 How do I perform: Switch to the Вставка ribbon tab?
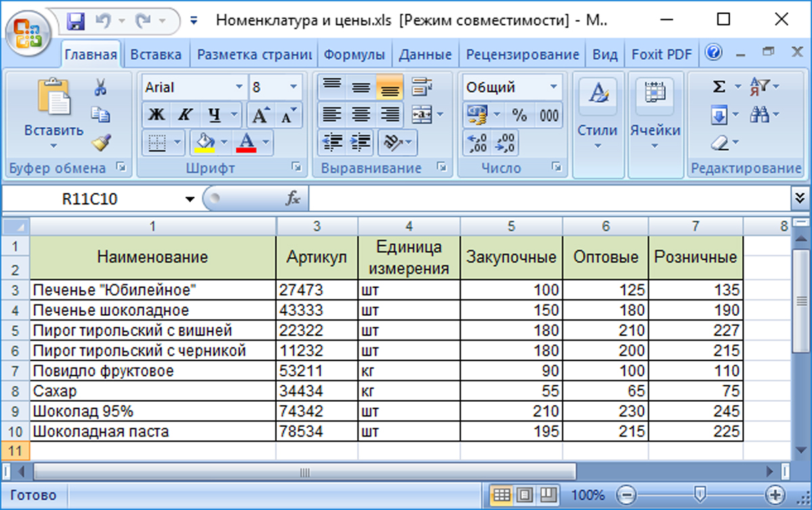pyautogui.click(x=156, y=55)
